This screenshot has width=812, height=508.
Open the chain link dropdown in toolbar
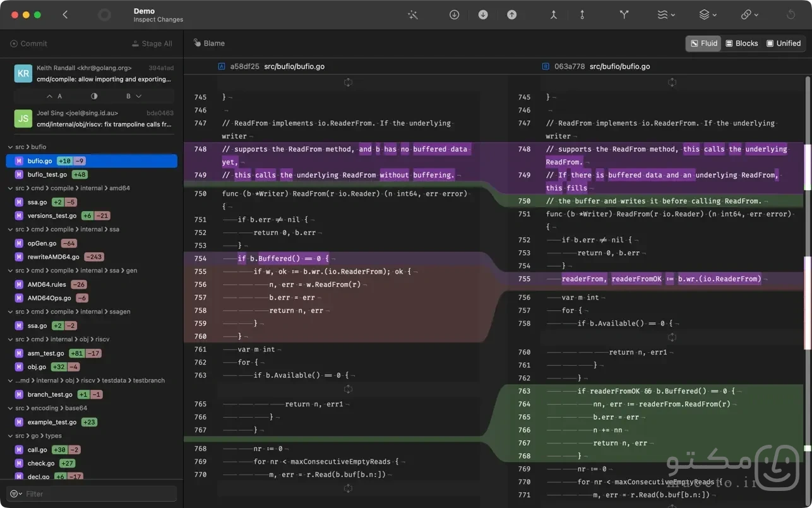click(x=749, y=15)
